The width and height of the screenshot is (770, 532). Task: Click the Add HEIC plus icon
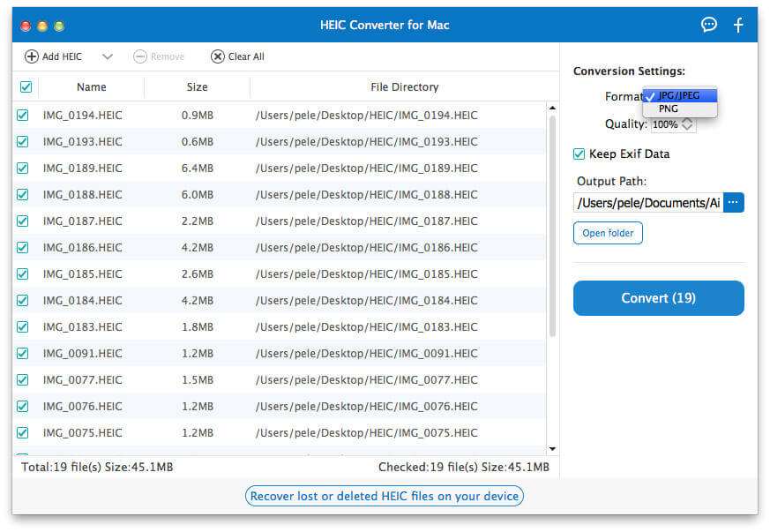pyautogui.click(x=31, y=56)
